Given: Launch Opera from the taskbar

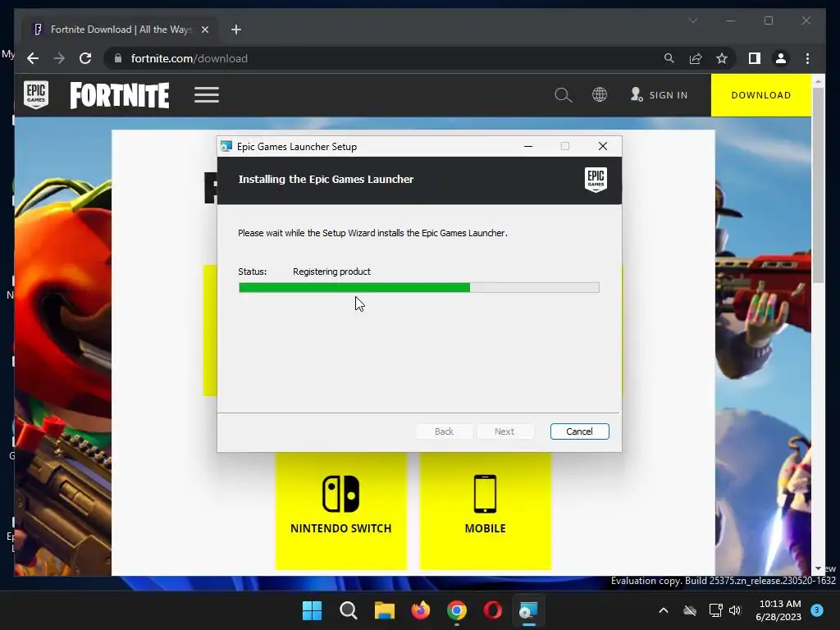Looking at the screenshot, I should pyautogui.click(x=493, y=610).
